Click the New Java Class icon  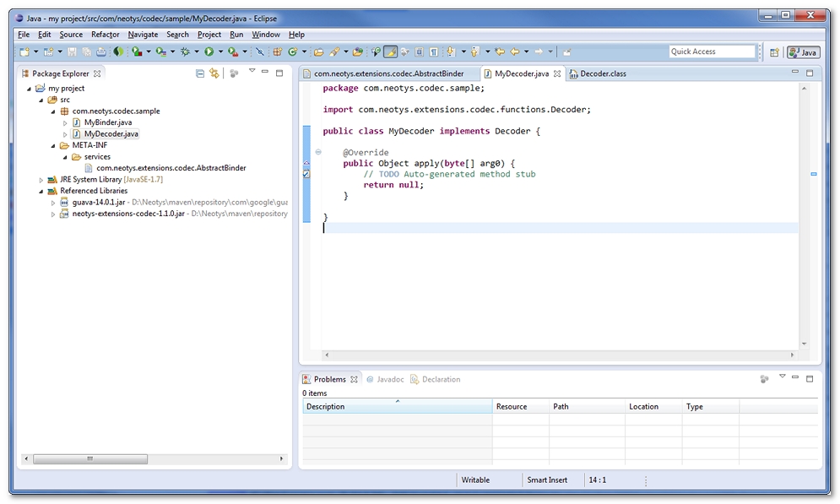click(293, 52)
